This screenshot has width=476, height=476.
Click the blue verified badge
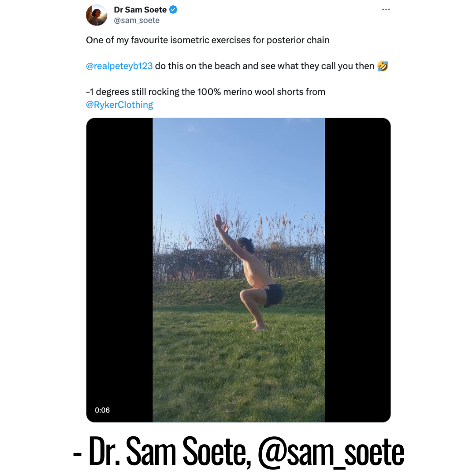pyautogui.click(x=173, y=10)
